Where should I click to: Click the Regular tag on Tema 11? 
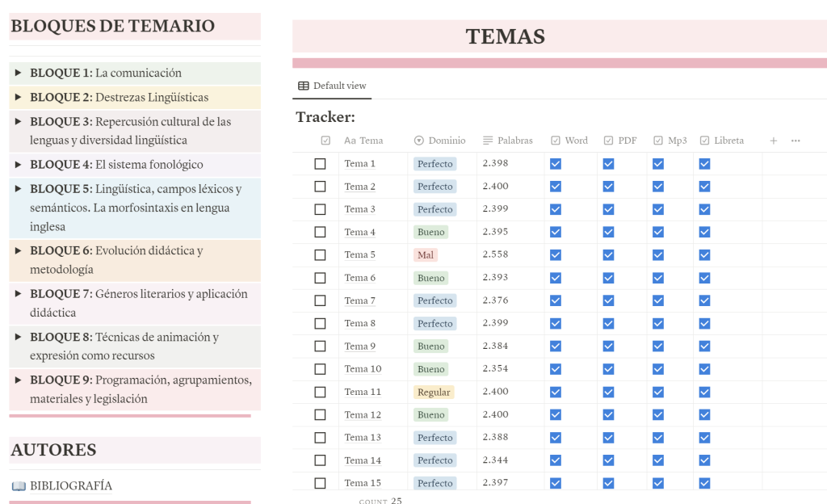coord(434,392)
